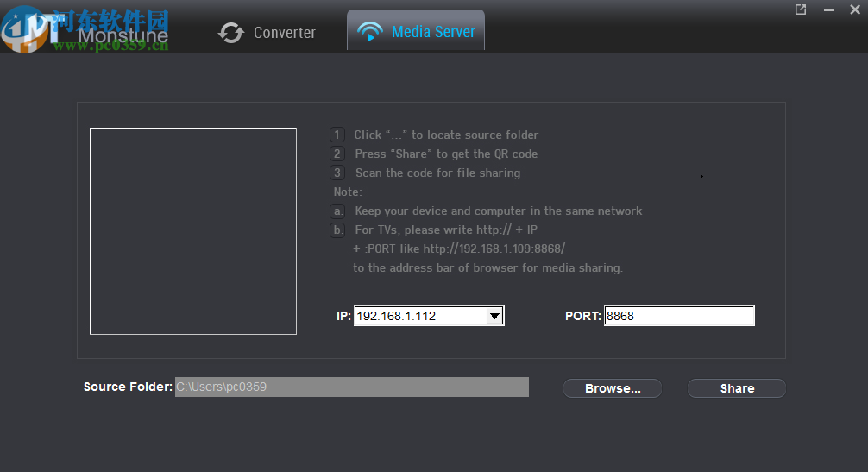This screenshot has width=868, height=472.
Task: Open the IP address dropdown arrow
Action: tap(494, 316)
